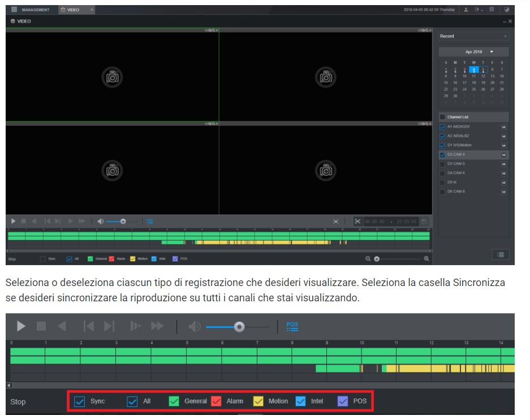530x420 pixels.
Task: Zoom in the timeline with the magnifier plus
Action: click(x=426, y=259)
